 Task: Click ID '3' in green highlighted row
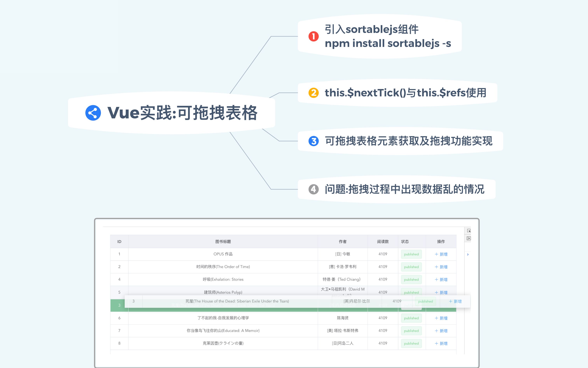pos(119,305)
